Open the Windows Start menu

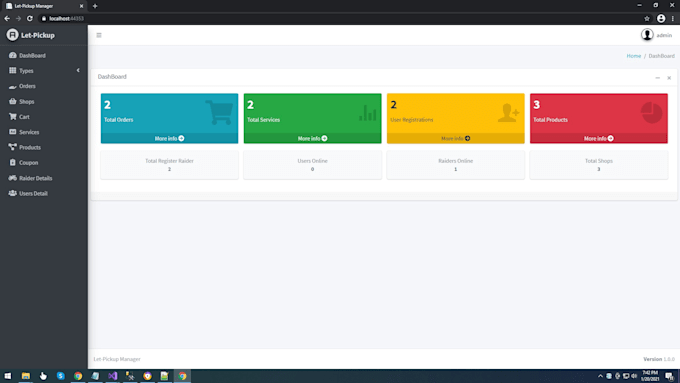click(8, 376)
